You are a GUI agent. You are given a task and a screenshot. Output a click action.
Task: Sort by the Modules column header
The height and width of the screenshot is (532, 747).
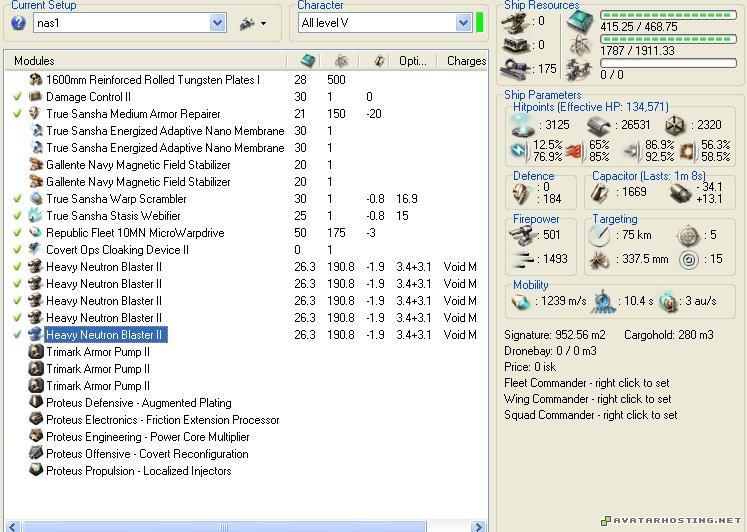click(x=35, y=61)
